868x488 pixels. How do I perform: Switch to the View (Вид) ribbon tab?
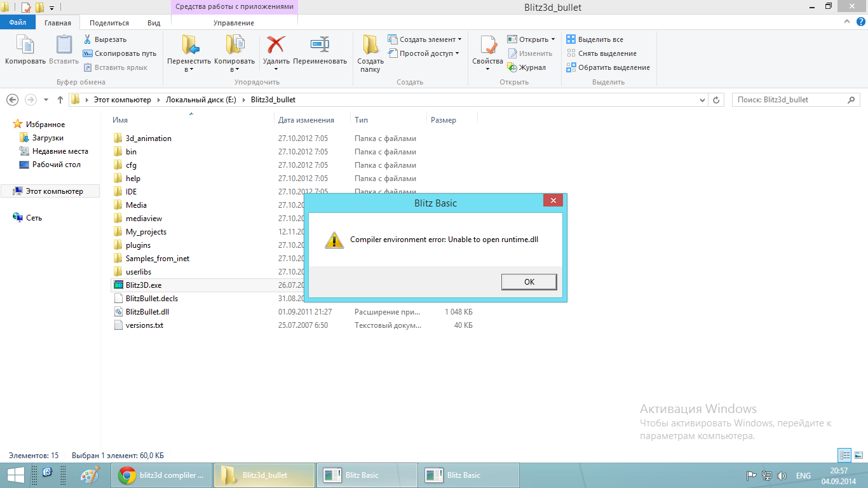coord(154,23)
